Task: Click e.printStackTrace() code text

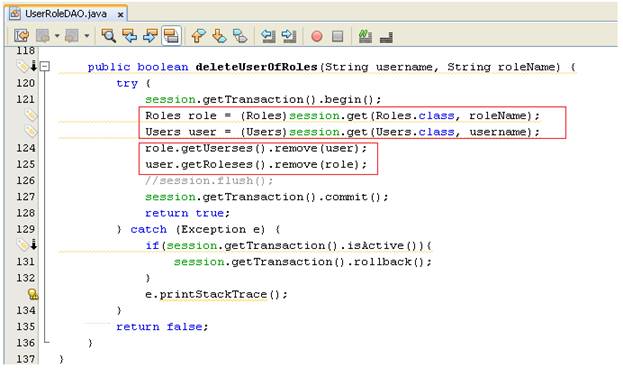Action: click(216, 294)
